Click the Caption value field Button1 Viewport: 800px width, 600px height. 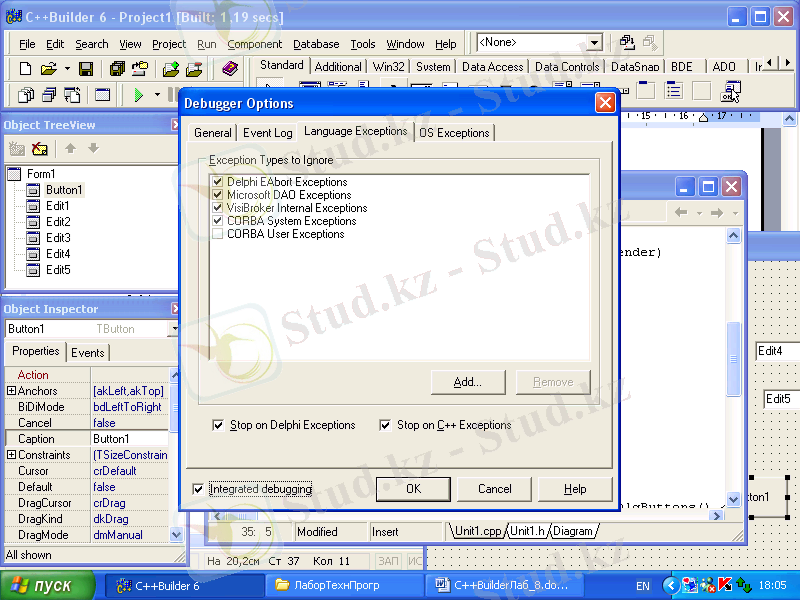(x=130, y=439)
